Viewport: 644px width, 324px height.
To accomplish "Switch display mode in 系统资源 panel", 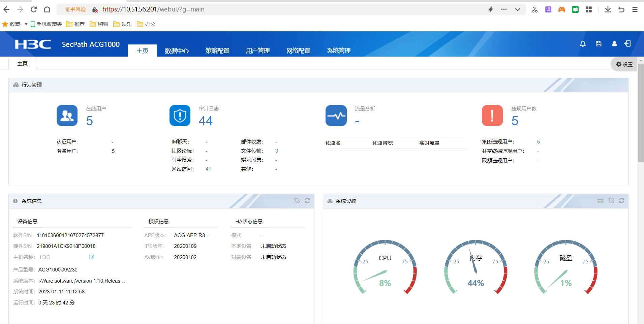I will pyautogui.click(x=601, y=201).
